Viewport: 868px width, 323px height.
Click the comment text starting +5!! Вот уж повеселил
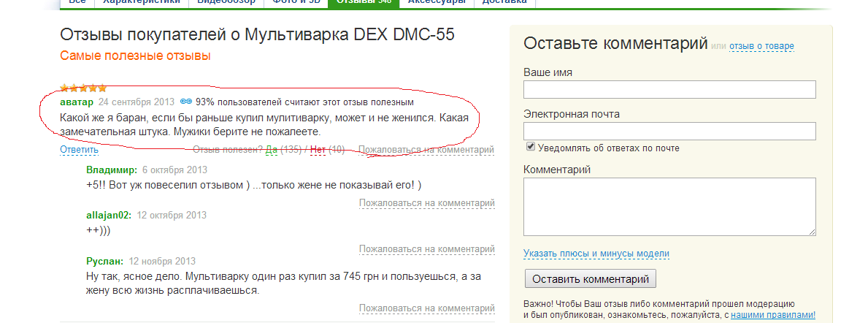point(254,184)
